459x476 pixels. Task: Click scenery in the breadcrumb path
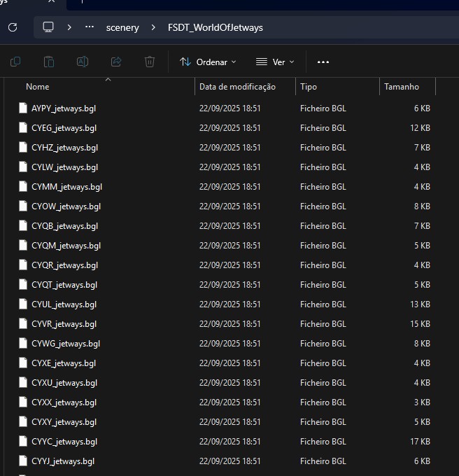coord(122,27)
